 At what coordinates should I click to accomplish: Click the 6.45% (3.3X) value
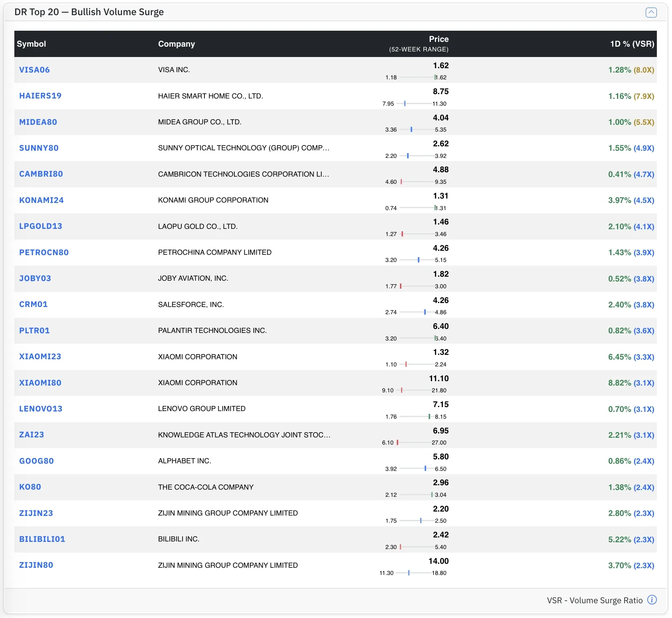tap(631, 357)
